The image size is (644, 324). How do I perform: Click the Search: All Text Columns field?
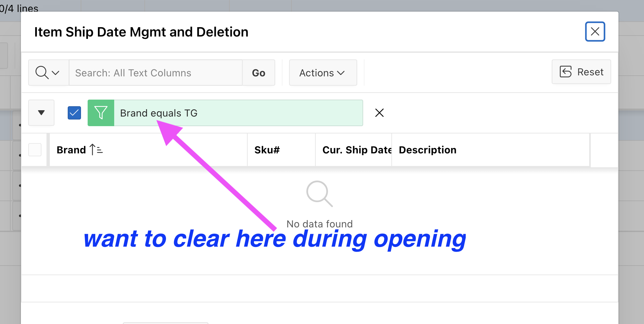(x=156, y=73)
